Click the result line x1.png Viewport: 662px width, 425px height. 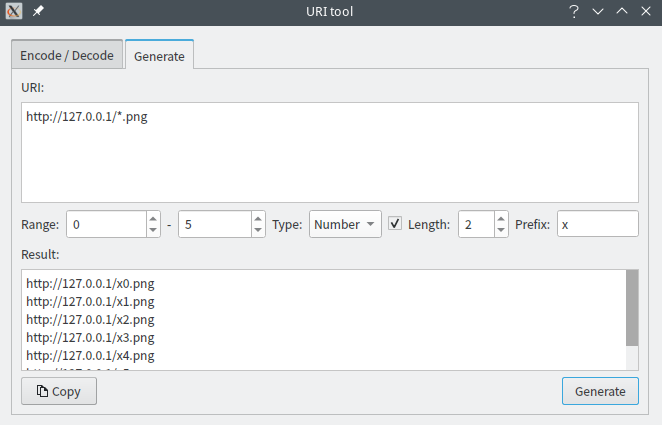[90, 301]
